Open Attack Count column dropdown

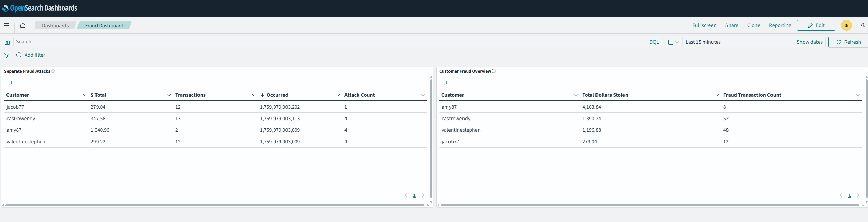[x=423, y=95]
